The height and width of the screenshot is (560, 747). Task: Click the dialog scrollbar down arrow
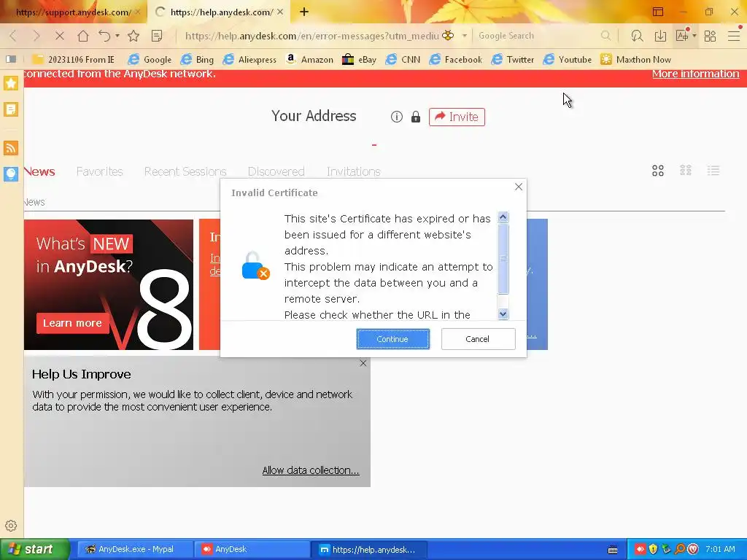click(x=503, y=314)
